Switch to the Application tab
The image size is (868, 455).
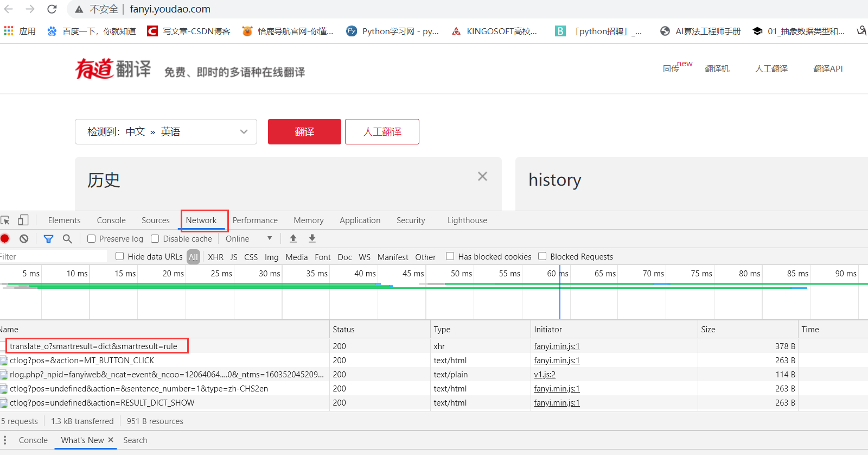point(360,220)
